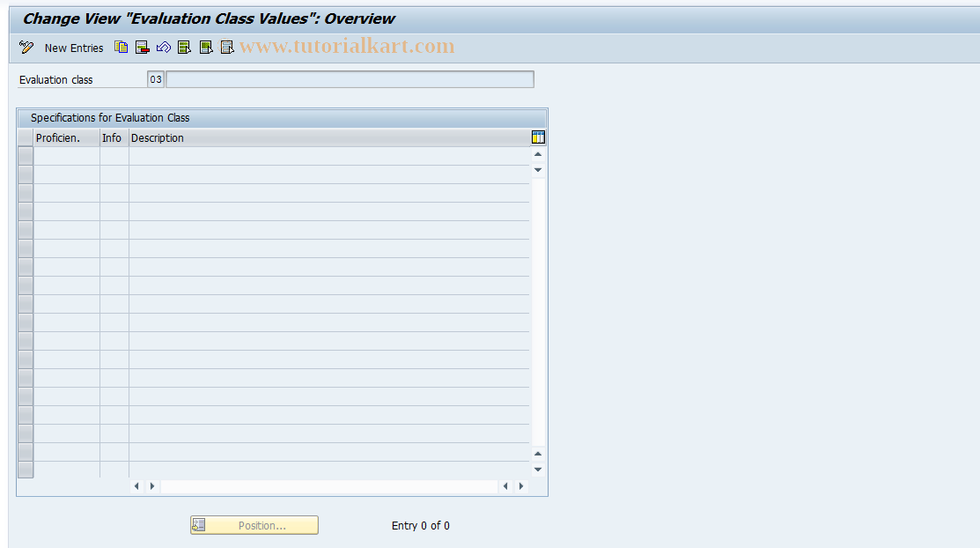Click the Delete row icon
The height and width of the screenshot is (548, 980).
pos(143,48)
